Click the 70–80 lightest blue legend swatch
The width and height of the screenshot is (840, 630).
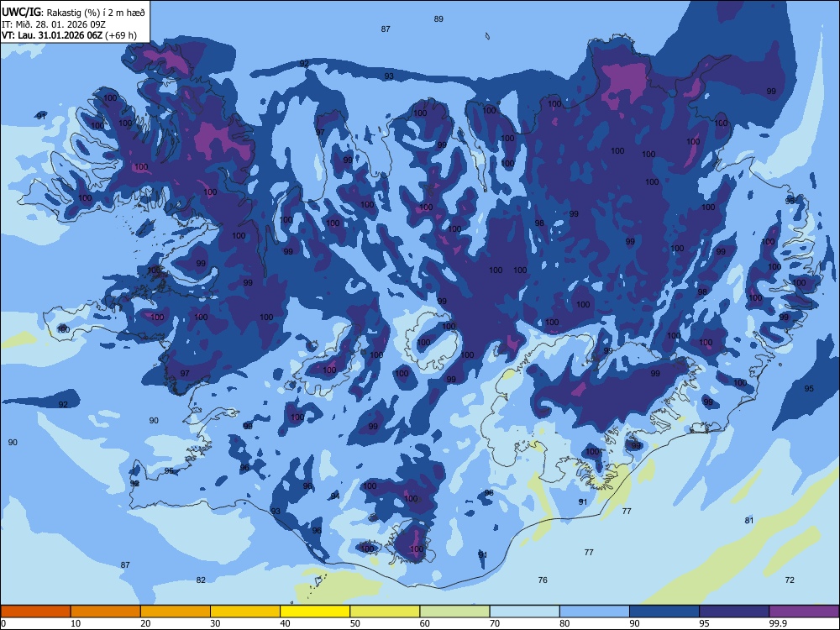(524, 612)
